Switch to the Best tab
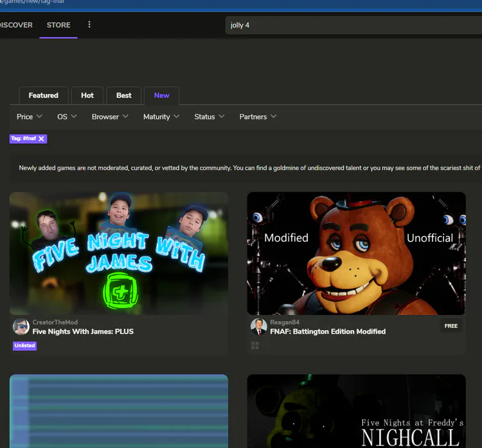The height and width of the screenshot is (448, 482). (124, 95)
